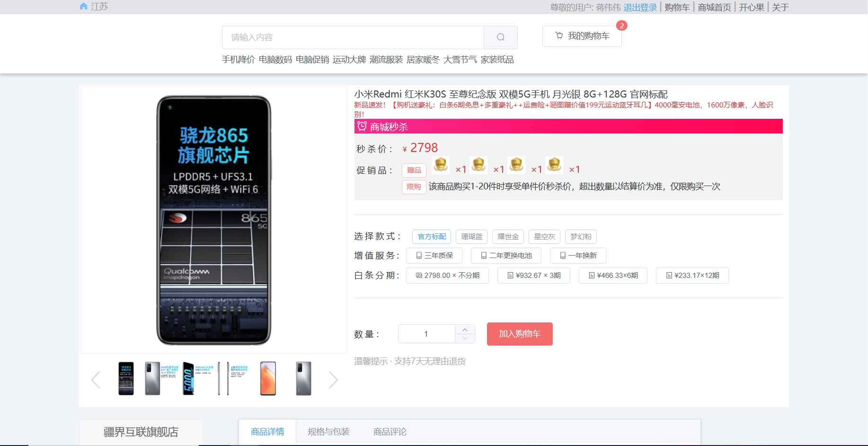This screenshot has height=446, width=868.
Task: Select the 梦幻粉 color option
Action: coord(581,236)
